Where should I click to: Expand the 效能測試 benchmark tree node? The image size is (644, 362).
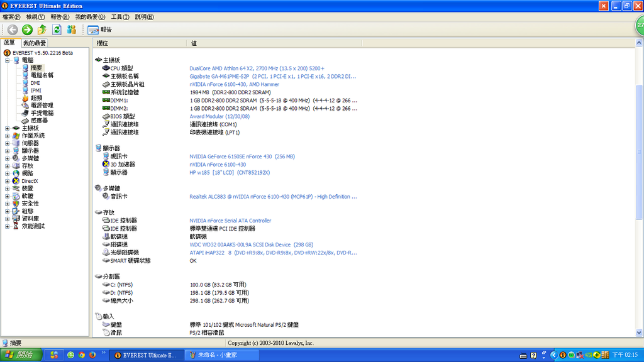[x=7, y=226]
